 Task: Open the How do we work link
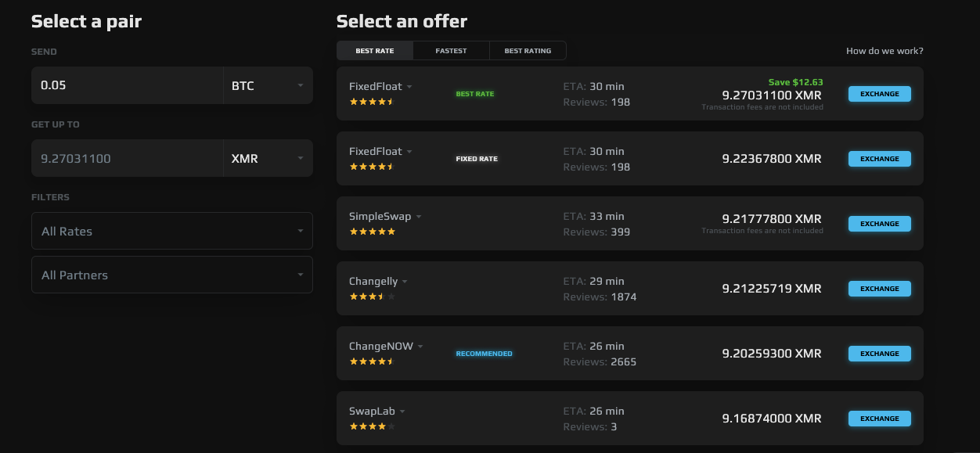(x=885, y=51)
